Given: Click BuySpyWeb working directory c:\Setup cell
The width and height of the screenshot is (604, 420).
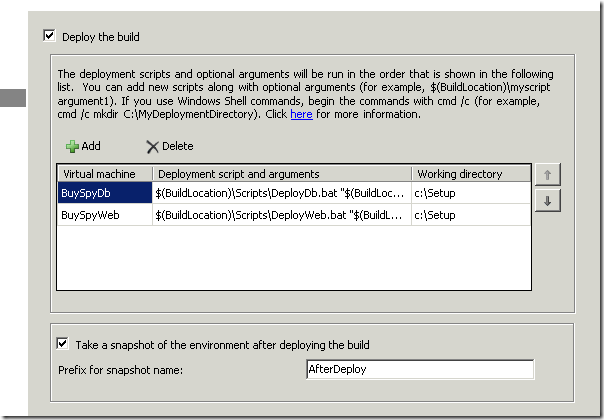Looking at the screenshot, I should [x=471, y=215].
